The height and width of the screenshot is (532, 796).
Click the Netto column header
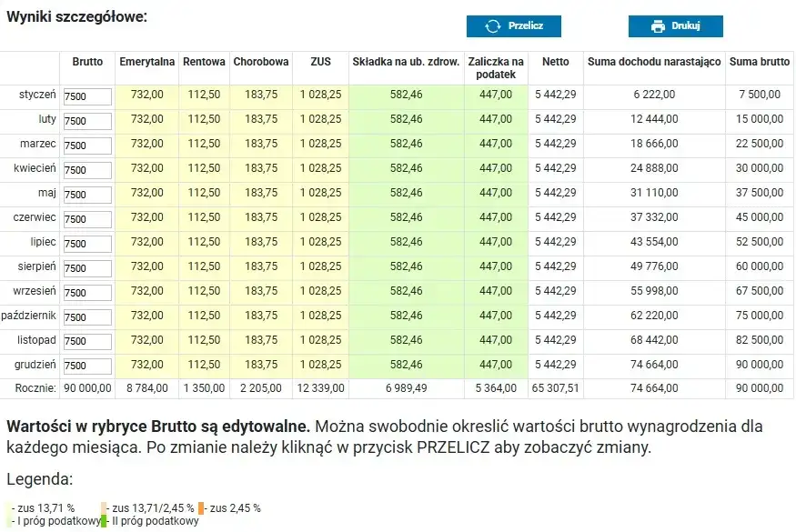point(557,62)
